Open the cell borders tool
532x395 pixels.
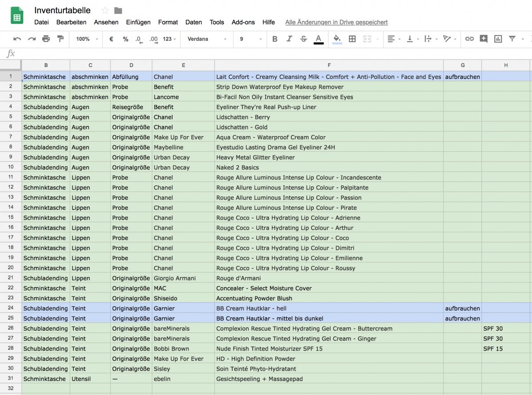(x=352, y=39)
